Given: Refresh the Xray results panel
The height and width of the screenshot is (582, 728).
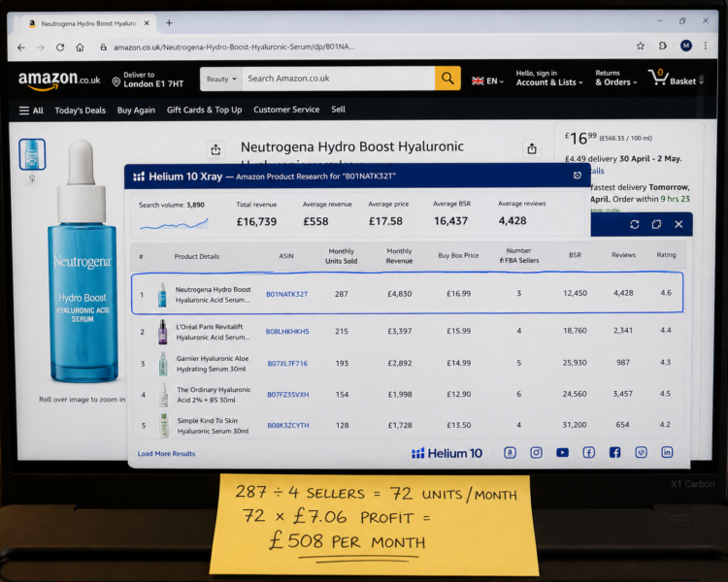Looking at the screenshot, I should (635, 225).
